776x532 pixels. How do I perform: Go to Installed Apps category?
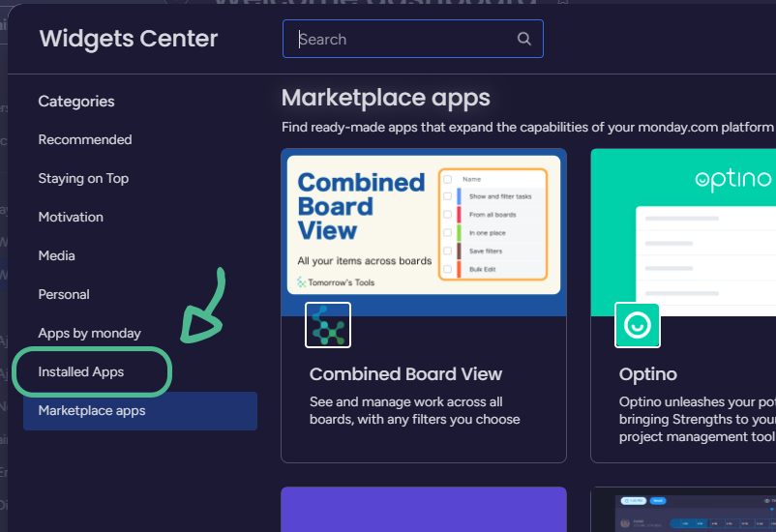pos(81,372)
